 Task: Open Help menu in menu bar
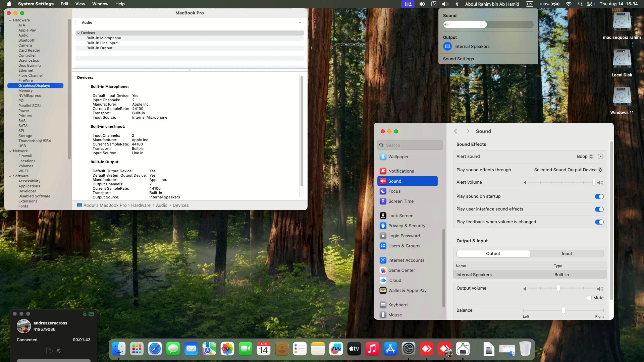[120, 4]
